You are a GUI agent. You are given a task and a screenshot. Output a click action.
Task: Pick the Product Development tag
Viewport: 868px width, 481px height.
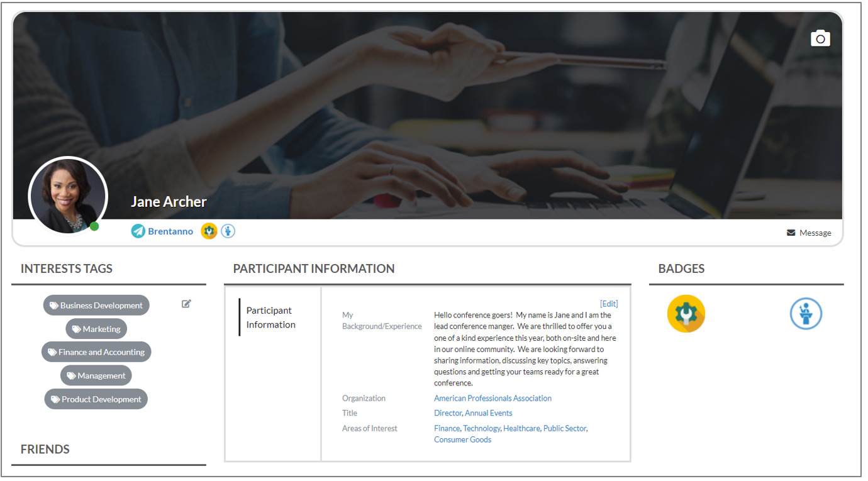pyautogui.click(x=96, y=399)
